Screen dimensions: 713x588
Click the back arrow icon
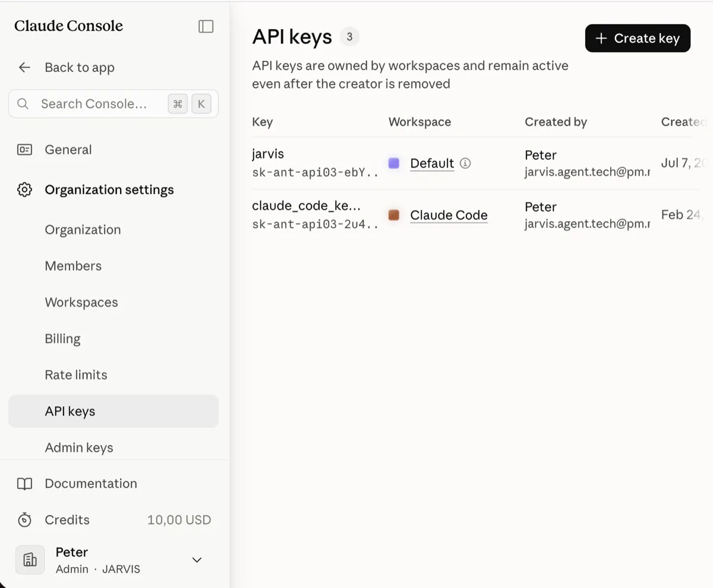(24, 67)
